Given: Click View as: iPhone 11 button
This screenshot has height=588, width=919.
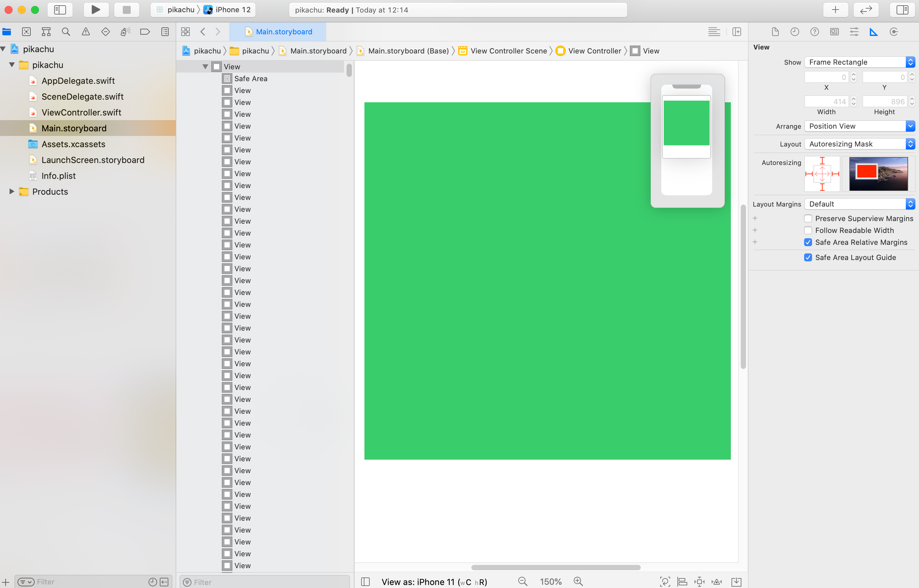Looking at the screenshot, I should click(434, 581).
